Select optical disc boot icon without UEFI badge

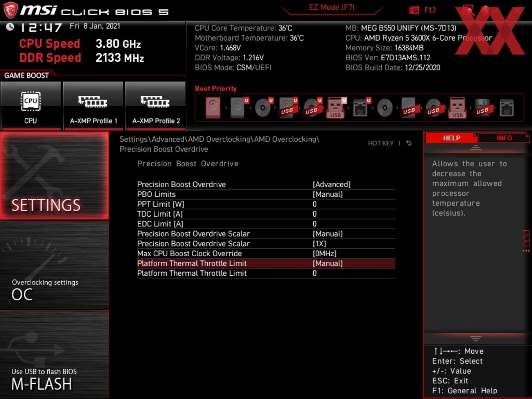385,108
